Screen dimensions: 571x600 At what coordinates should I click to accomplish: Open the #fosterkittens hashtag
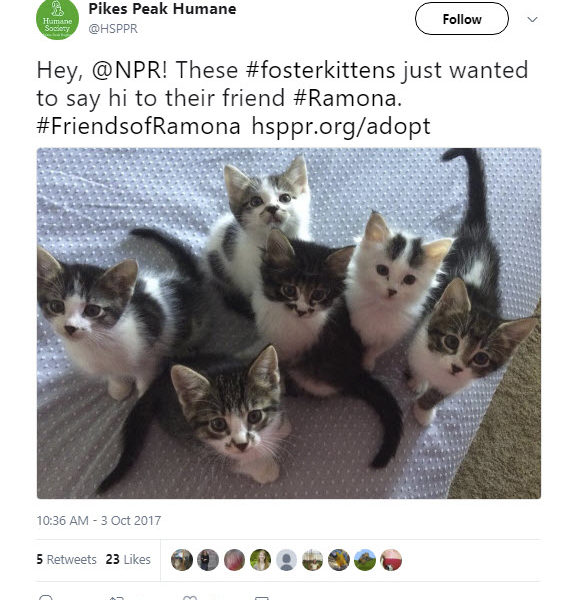coord(321,70)
